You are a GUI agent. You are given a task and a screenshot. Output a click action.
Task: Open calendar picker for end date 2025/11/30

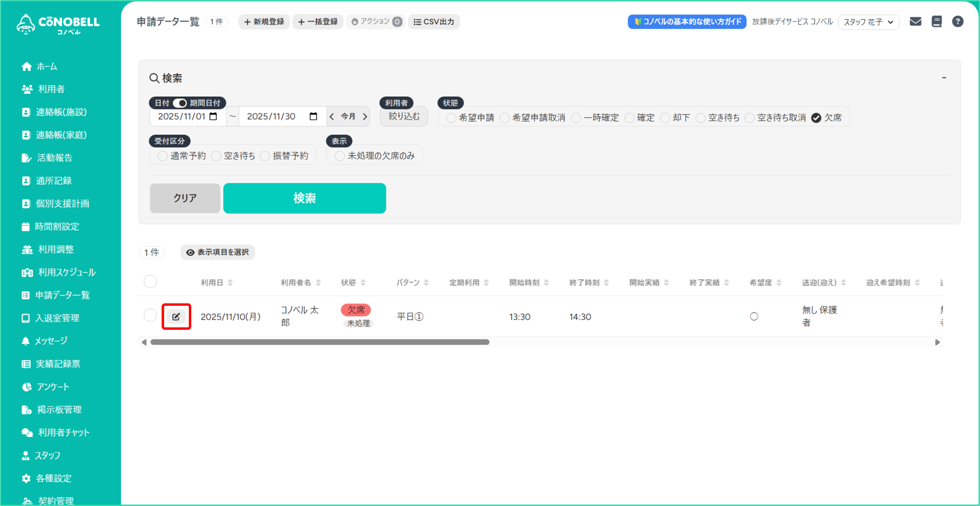coord(313,116)
